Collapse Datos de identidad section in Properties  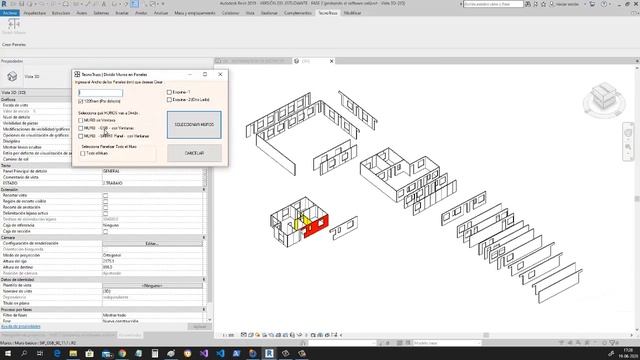[204, 279]
